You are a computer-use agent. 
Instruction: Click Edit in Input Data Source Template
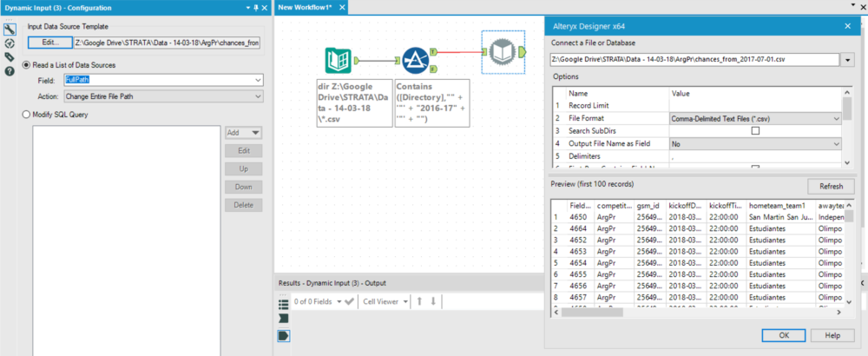49,43
